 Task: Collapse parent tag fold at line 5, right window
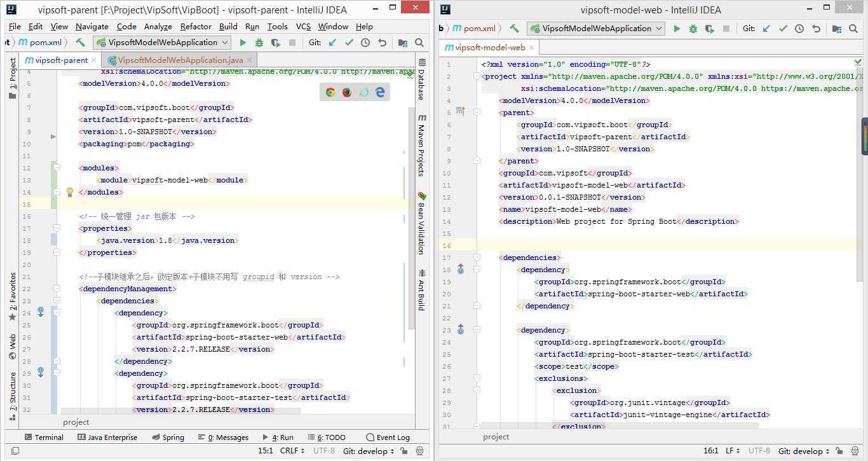pos(477,113)
